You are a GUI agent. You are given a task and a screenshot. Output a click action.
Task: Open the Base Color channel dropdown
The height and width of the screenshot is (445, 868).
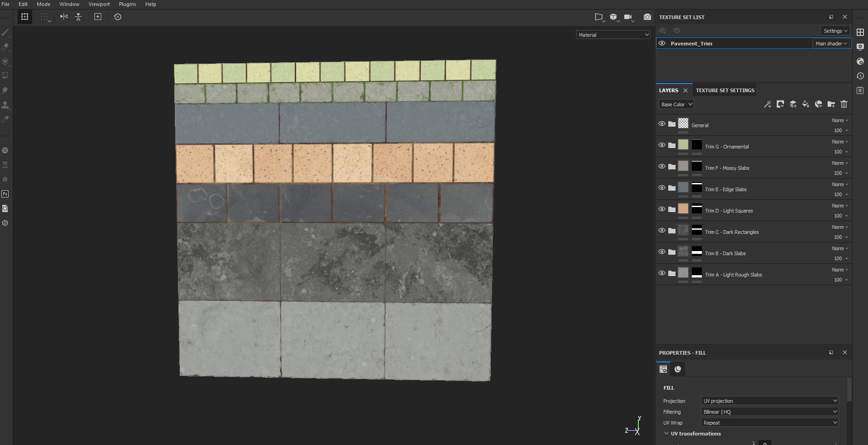point(676,104)
